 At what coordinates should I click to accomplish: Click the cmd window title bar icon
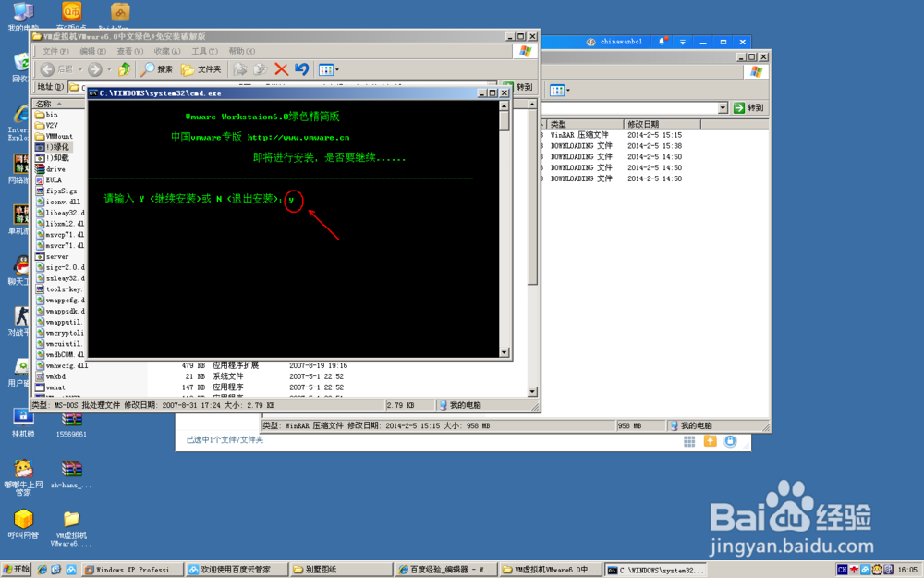tap(93, 93)
